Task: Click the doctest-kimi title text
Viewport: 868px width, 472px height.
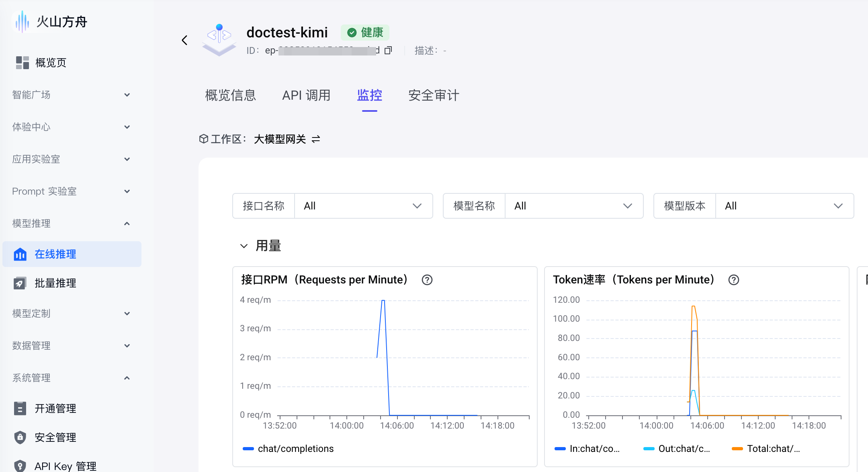Action: tap(287, 33)
